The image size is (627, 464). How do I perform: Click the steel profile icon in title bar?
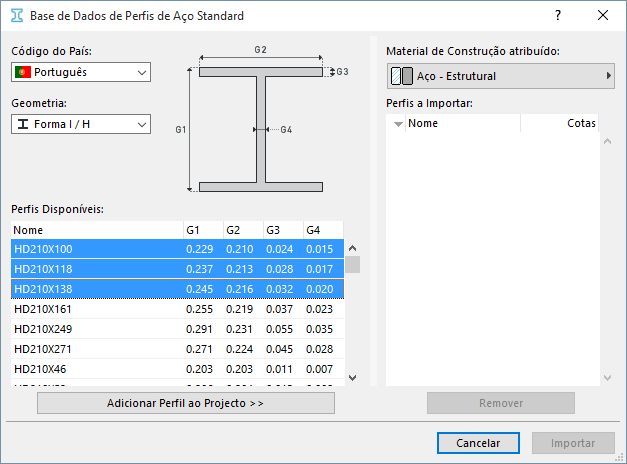pos(16,16)
